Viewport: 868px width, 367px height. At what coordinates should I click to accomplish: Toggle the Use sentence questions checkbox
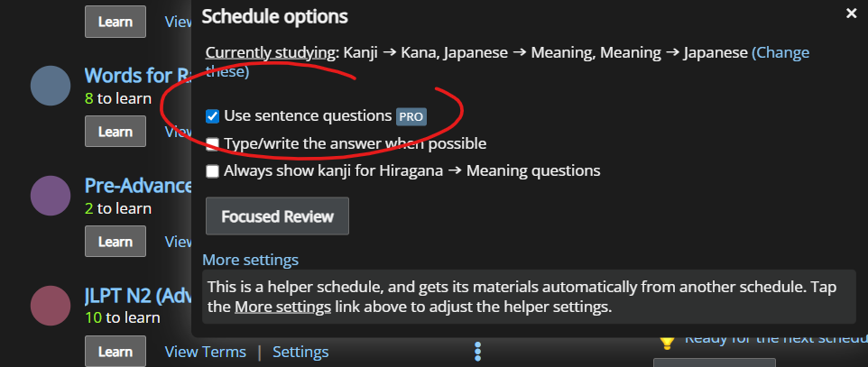point(212,116)
